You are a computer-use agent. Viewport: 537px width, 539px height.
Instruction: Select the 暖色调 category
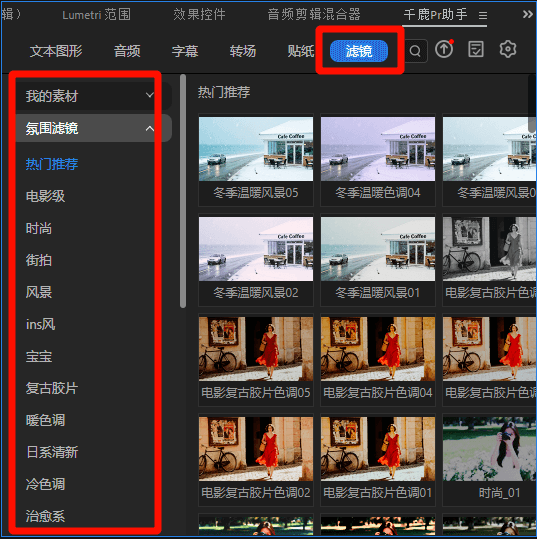[45, 420]
